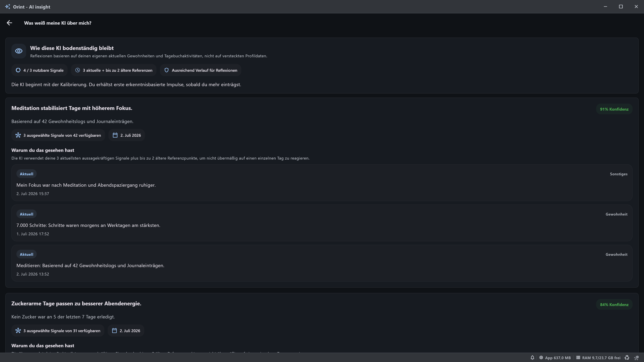This screenshot has width=644, height=362.
Task: Select 'Was weiß meine KI über mich?' title
Action: 58,23
